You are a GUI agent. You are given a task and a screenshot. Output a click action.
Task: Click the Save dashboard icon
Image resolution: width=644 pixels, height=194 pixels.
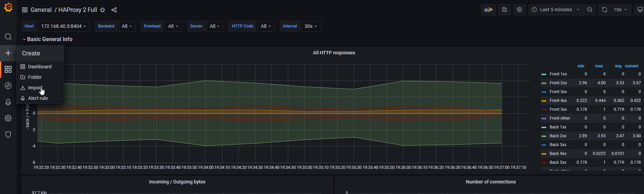[x=504, y=10]
